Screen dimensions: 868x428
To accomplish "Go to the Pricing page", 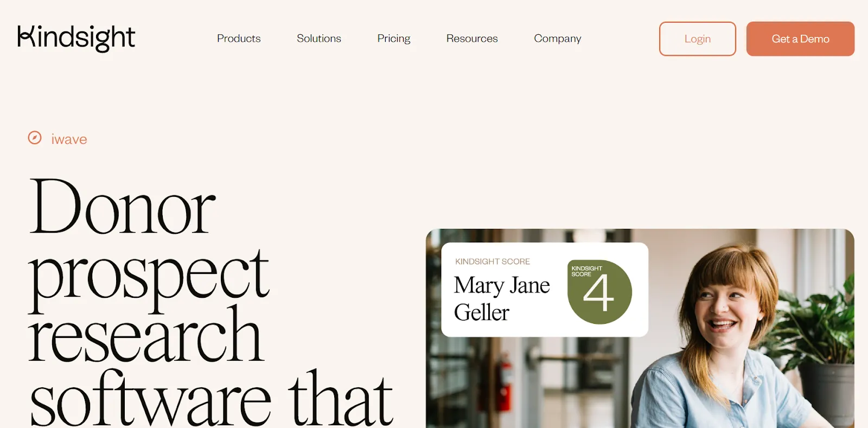I will [x=394, y=39].
